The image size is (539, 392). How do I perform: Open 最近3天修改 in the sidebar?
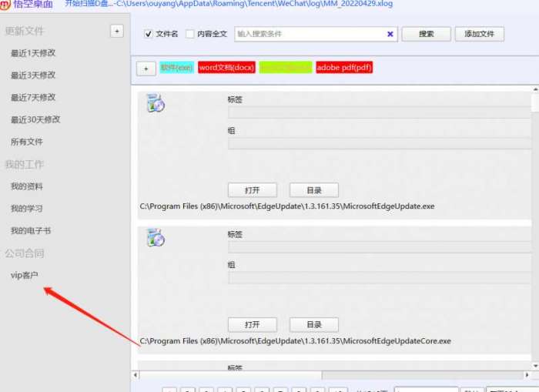click(33, 75)
